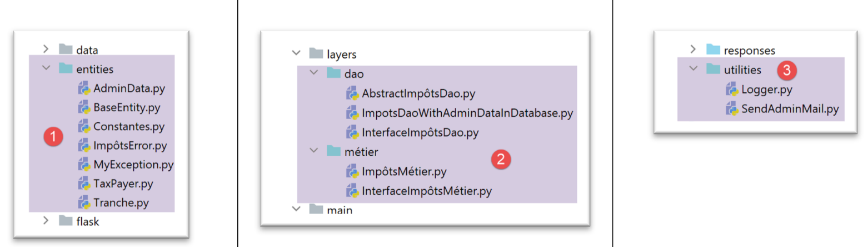Collapse the entities folder chevron
This screenshot has width=868, height=247.
[x=46, y=69]
